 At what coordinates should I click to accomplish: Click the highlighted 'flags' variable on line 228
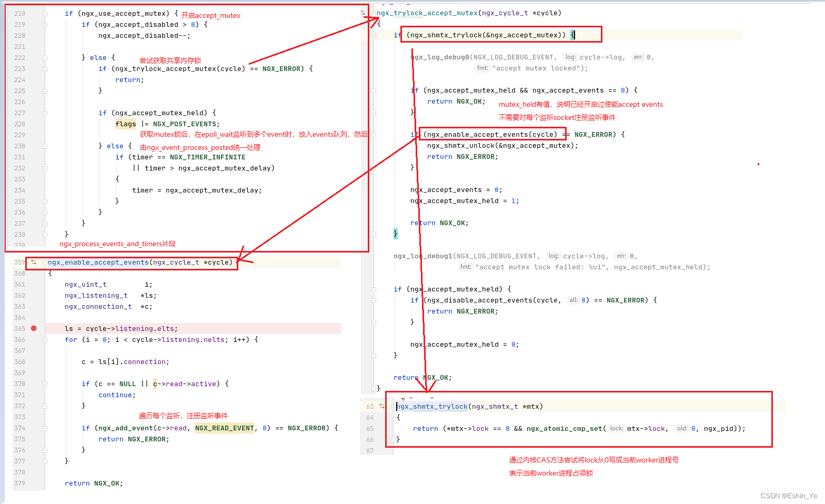tap(126, 124)
